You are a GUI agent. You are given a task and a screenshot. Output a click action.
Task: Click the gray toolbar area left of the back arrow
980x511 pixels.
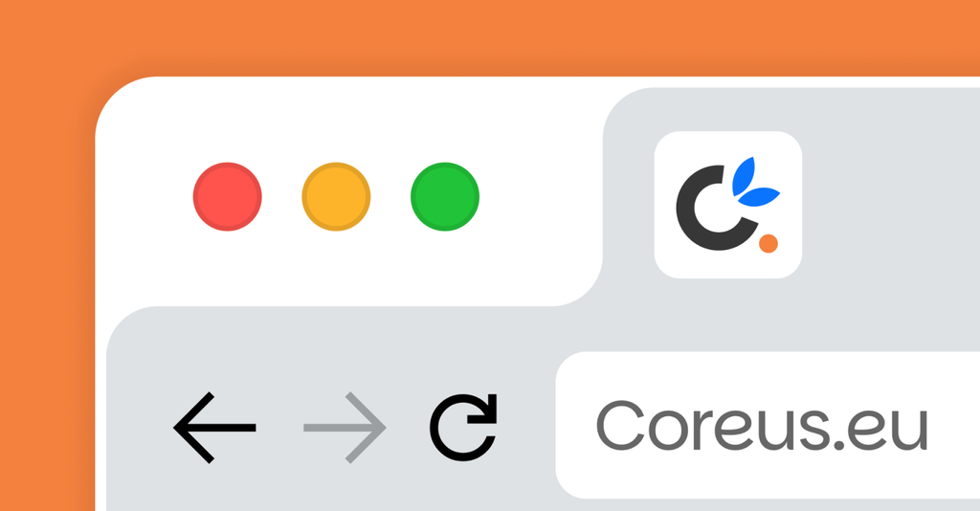tap(139, 428)
